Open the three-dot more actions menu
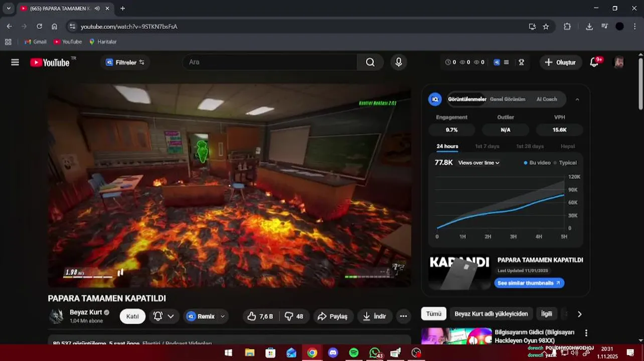The image size is (644, 361). tap(403, 316)
